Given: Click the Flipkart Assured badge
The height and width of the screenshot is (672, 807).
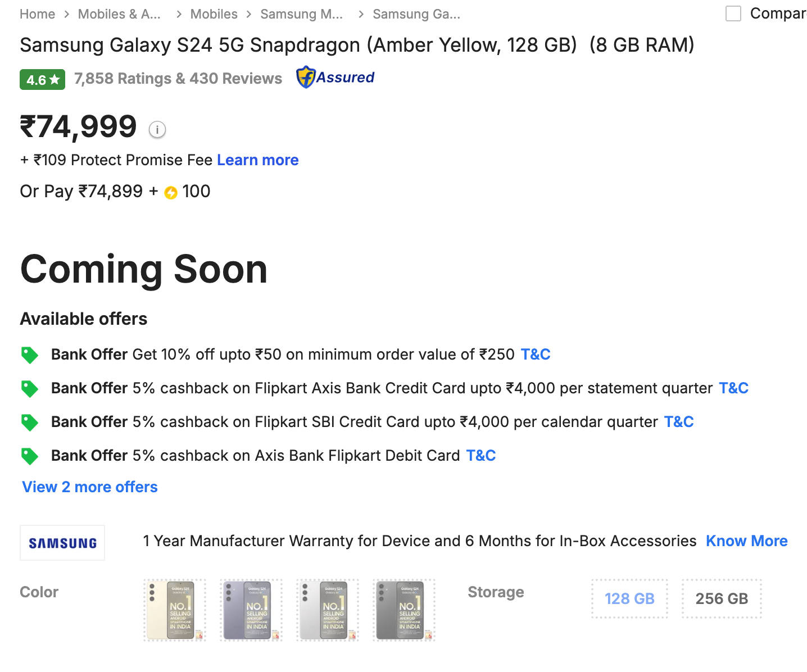Looking at the screenshot, I should pos(336,78).
